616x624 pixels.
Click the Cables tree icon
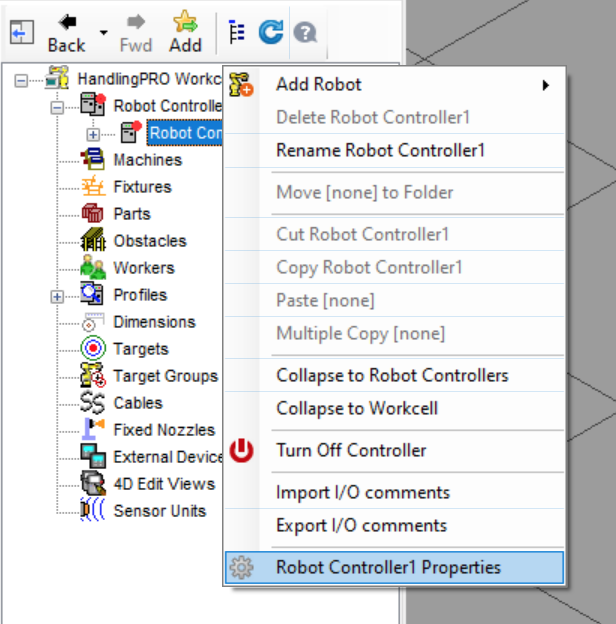[x=92, y=402]
